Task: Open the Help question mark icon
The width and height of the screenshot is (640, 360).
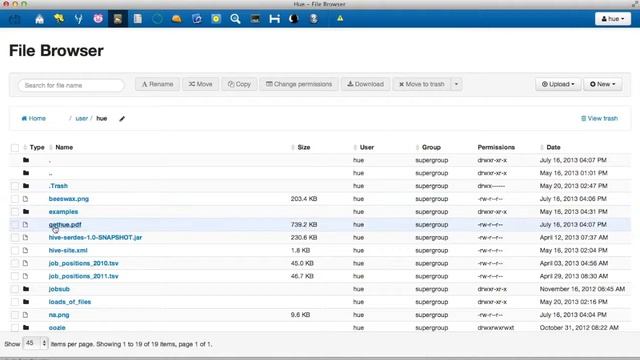Action: [x=313, y=19]
